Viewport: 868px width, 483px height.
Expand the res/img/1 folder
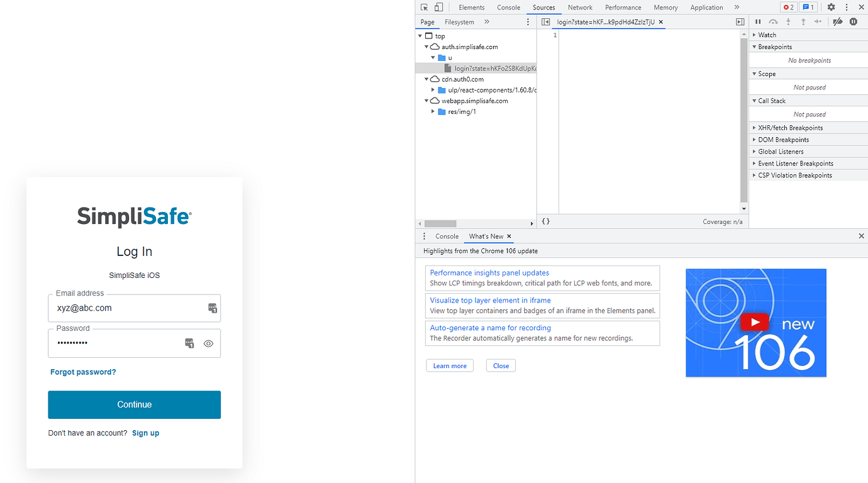433,112
